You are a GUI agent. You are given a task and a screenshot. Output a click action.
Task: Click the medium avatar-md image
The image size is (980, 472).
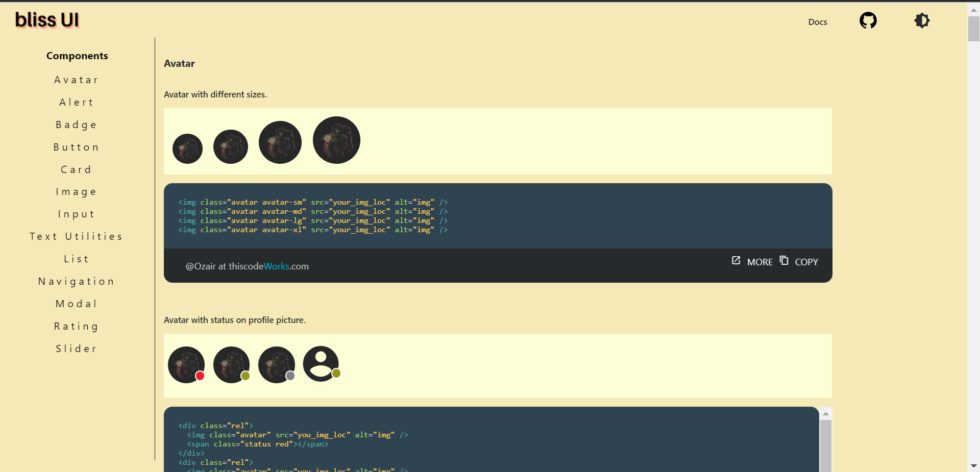click(231, 146)
